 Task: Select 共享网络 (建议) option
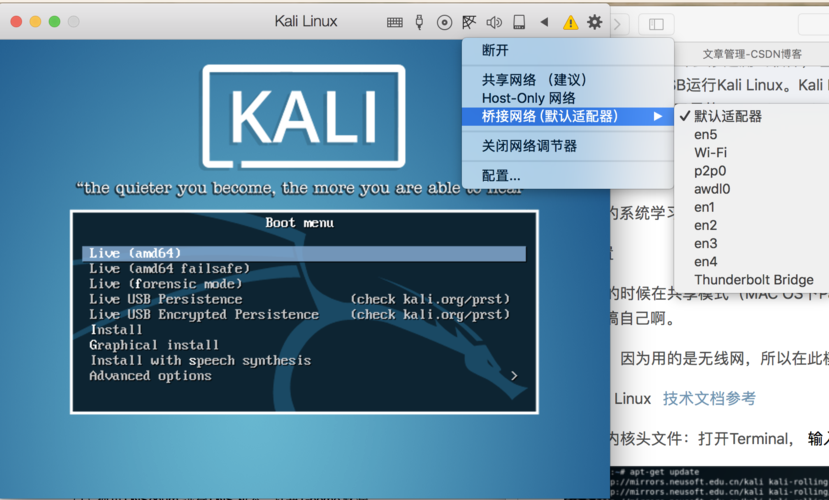pyautogui.click(x=568, y=80)
